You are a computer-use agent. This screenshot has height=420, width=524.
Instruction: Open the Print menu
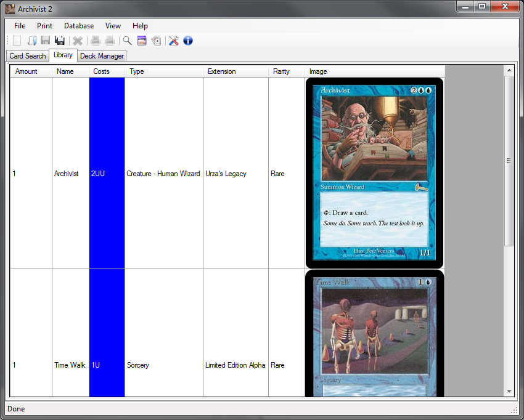point(45,26)
